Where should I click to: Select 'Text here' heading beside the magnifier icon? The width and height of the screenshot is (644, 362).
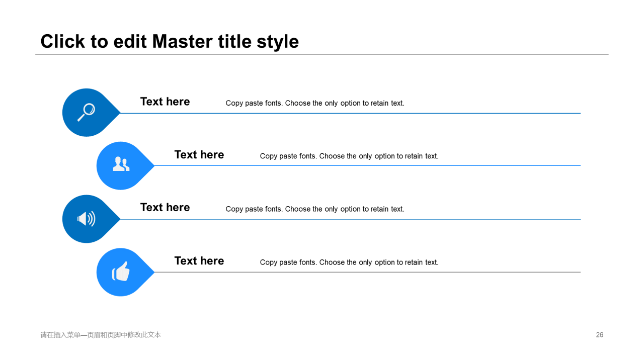click(x=165, y=102)
